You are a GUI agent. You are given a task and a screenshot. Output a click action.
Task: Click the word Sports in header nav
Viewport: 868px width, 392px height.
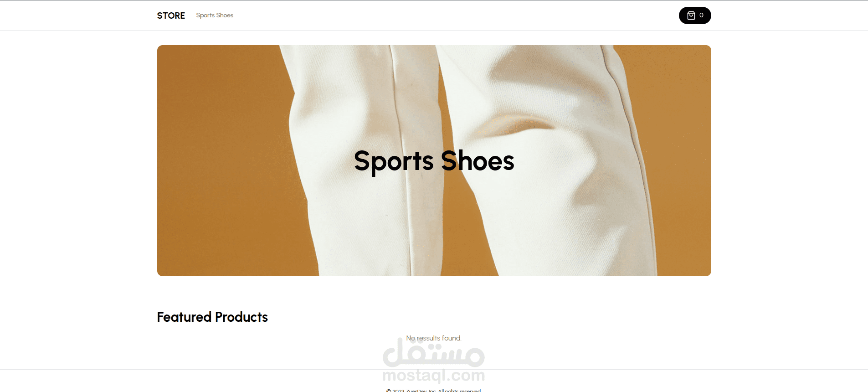pos(205,15)
